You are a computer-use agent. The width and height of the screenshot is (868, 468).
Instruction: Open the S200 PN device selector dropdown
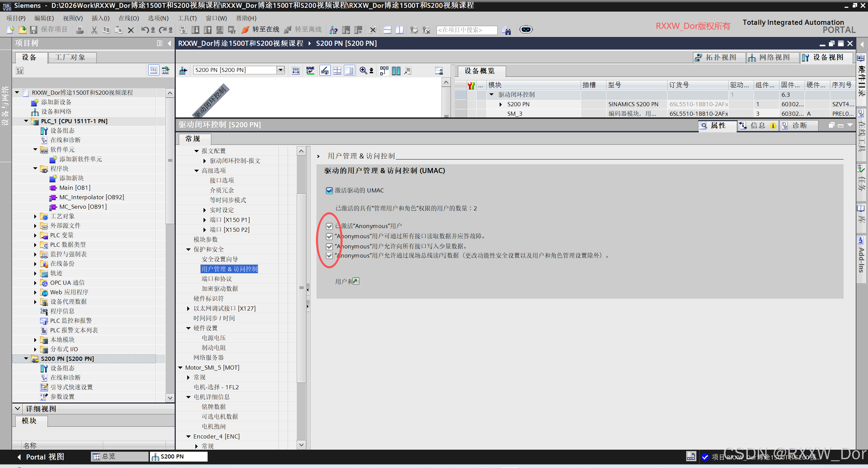coord(281,70)
